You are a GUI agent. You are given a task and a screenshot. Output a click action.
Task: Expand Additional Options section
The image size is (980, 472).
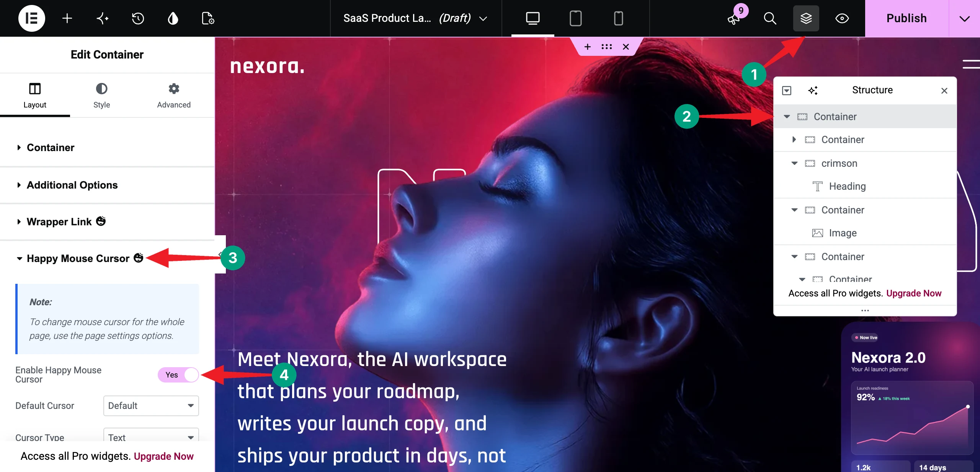coord(107,185)
